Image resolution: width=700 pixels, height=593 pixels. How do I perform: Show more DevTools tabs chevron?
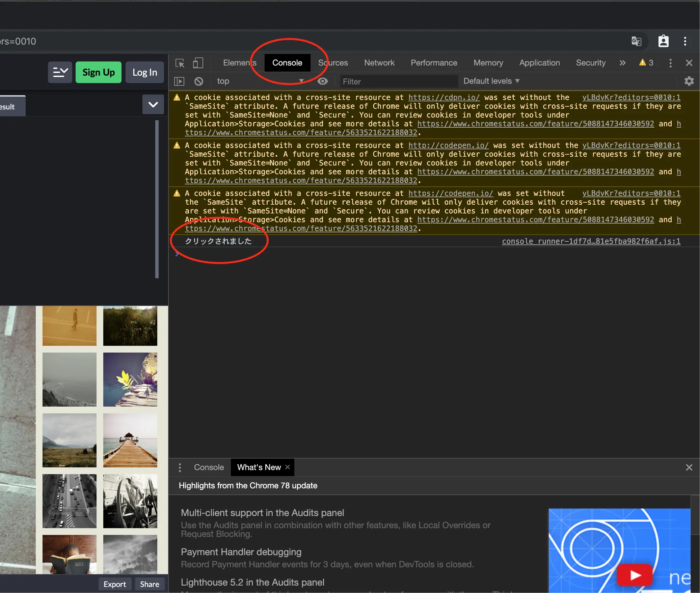pyautogui.click(x=622, y=63)
